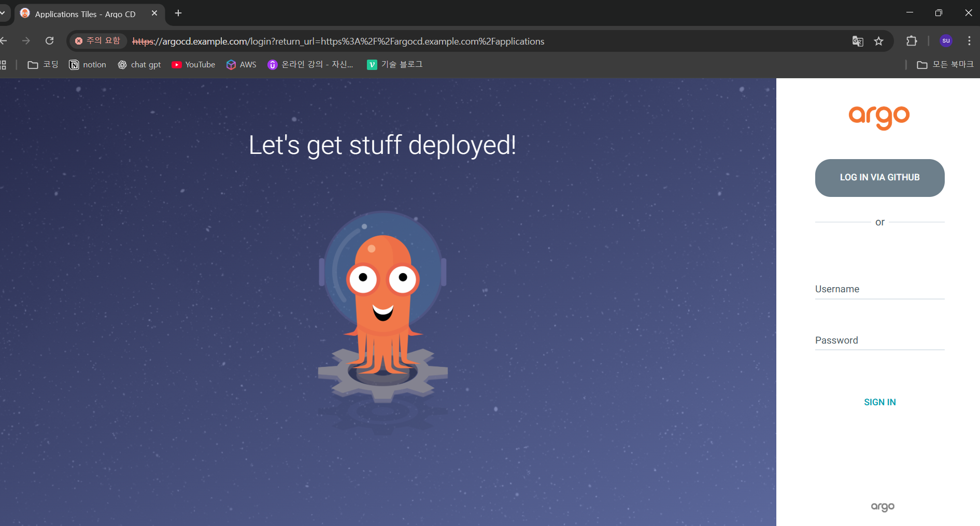Open the Extensions puzzle icon

[912, 41]
